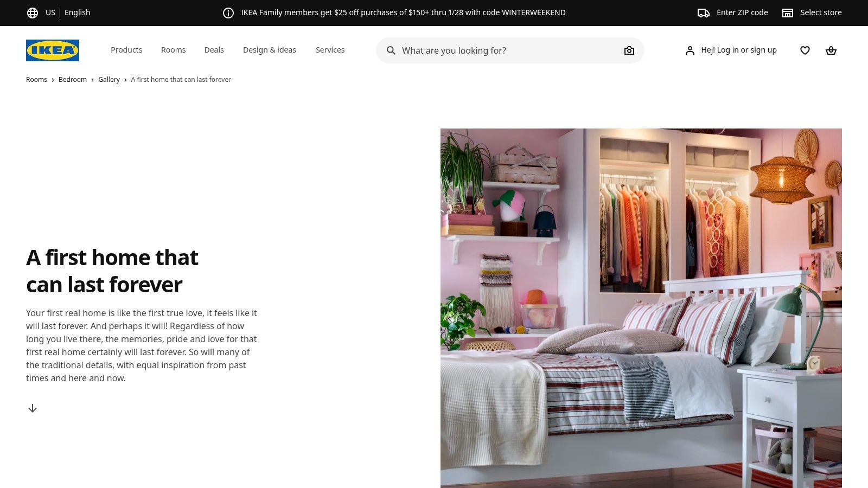
Task: Open the Design & ideas menu
Action: pyautogui.click(x=270, y=50)
